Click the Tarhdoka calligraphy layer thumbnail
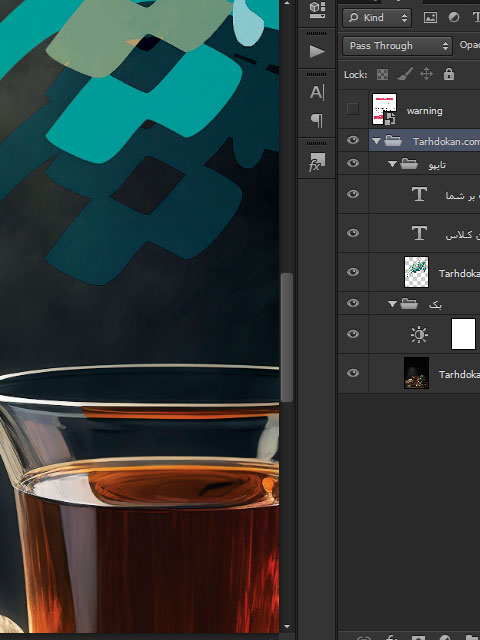Viewport: 480px width, 640px height. point(416,272)
